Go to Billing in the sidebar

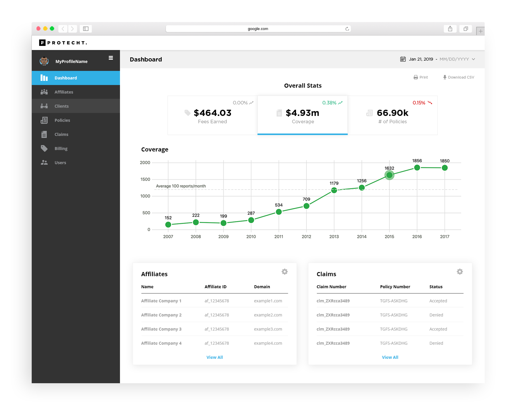pyautogui.click(x=61, y=149)
